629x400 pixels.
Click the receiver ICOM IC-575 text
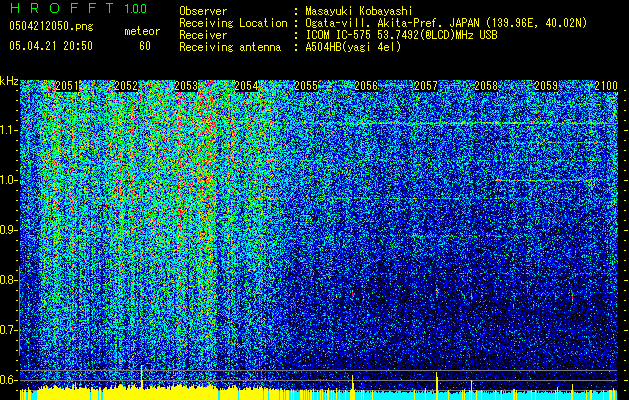click(401, 35)
